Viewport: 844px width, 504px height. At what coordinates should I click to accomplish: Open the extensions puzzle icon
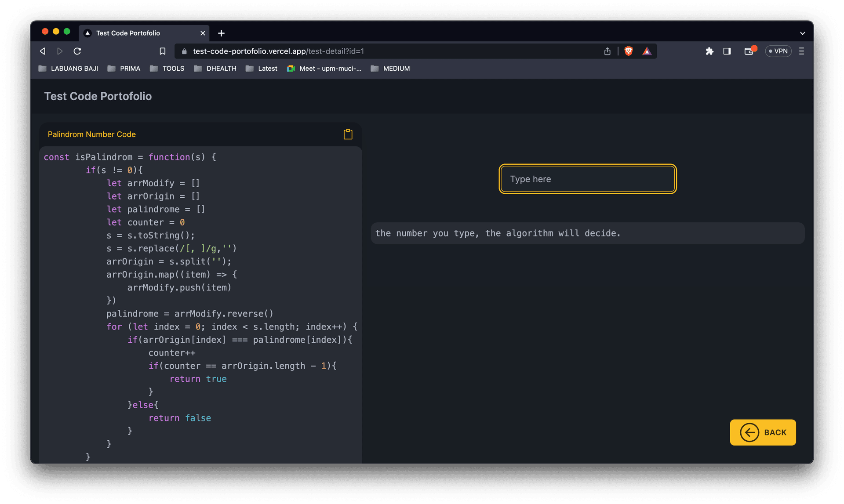coord(709,51)
